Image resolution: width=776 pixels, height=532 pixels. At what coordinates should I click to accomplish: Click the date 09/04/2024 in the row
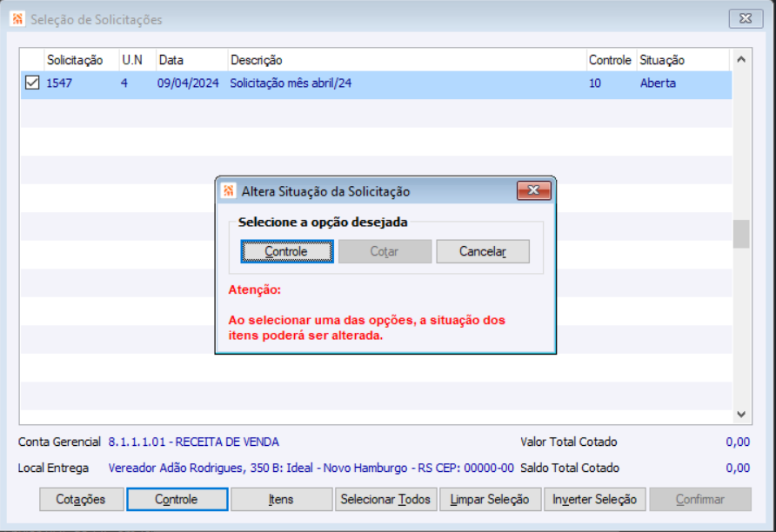coord(188,83)
